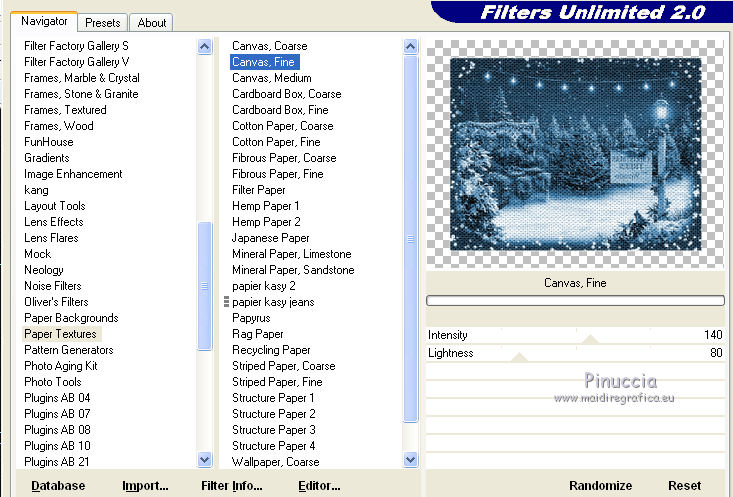Select Mock category
The image size is (733, 497).
pos(37,254)
